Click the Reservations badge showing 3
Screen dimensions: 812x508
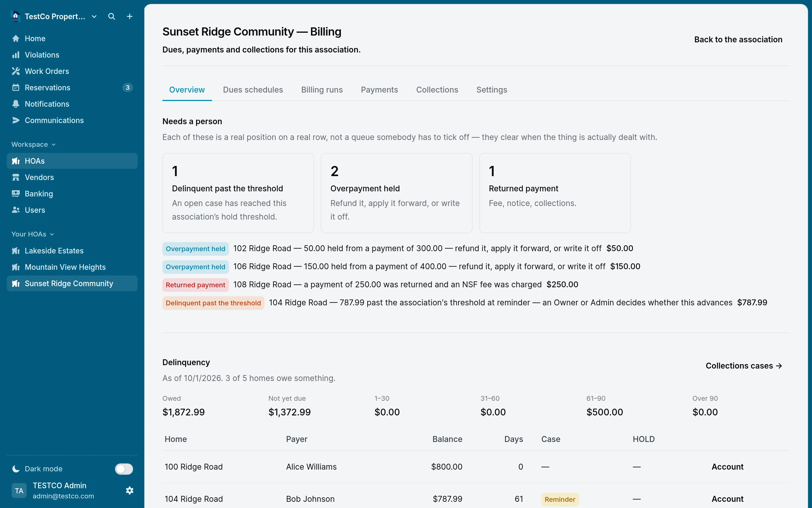click(x=127, y=88)
